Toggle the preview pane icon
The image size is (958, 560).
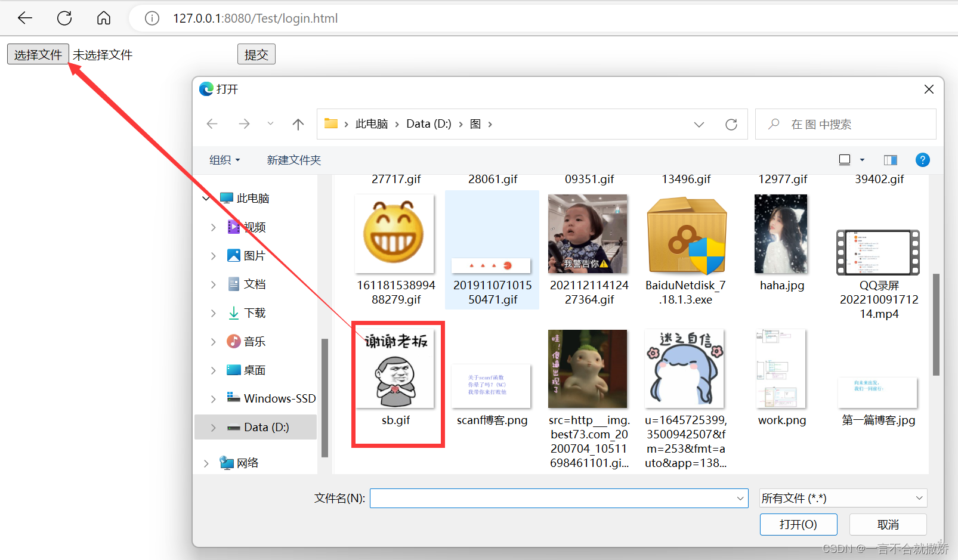tap(890, 160)
